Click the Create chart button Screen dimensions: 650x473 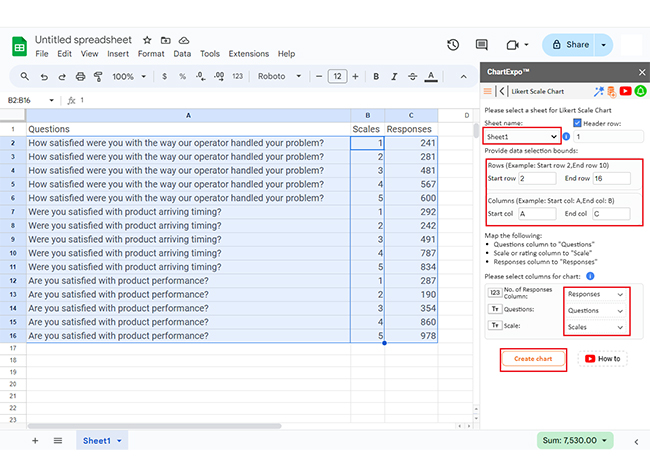(533, 359)
